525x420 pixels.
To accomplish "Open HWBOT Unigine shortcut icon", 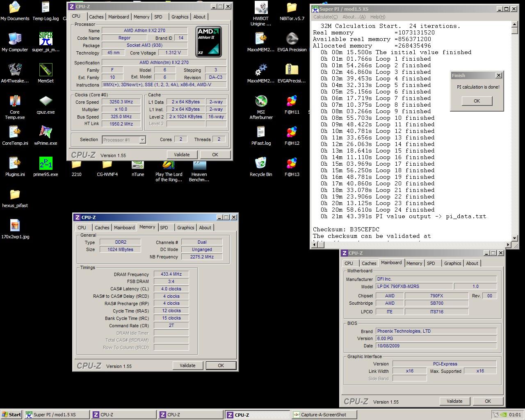I will click(261, 14).
